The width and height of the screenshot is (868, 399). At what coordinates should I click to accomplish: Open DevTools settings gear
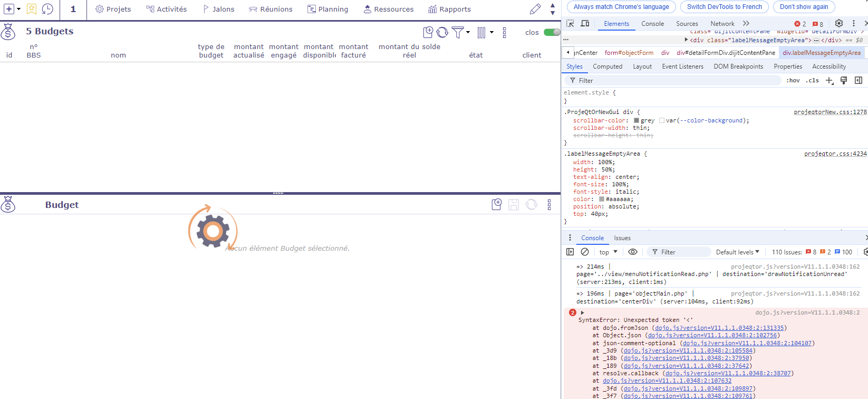tap(839, 24)
